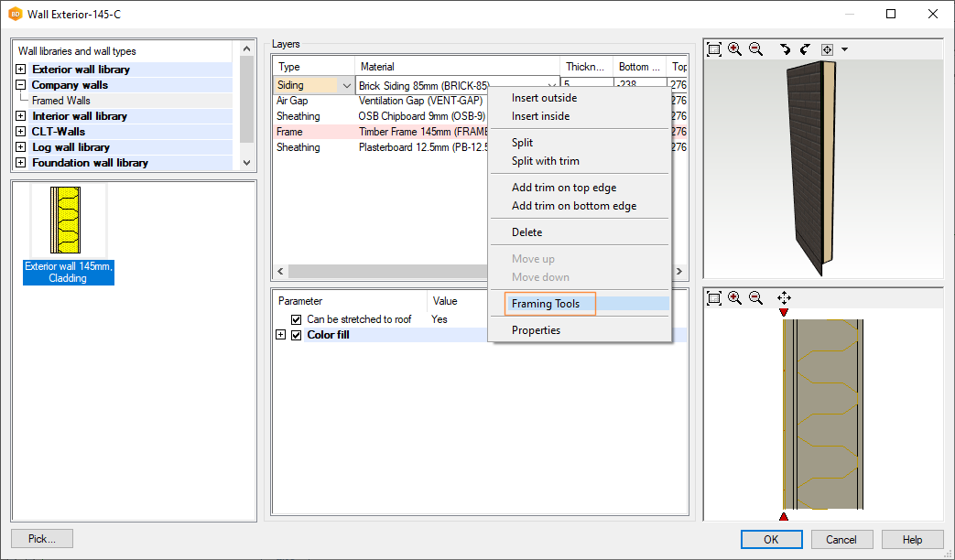Fit the wall section view to window

pyautogui.click(x=714, y=297)
